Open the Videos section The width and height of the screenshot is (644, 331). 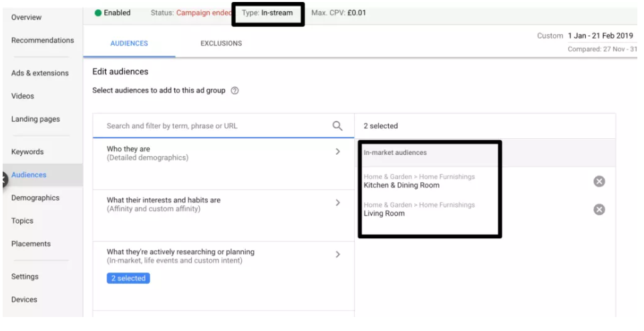tap(23, 96)
